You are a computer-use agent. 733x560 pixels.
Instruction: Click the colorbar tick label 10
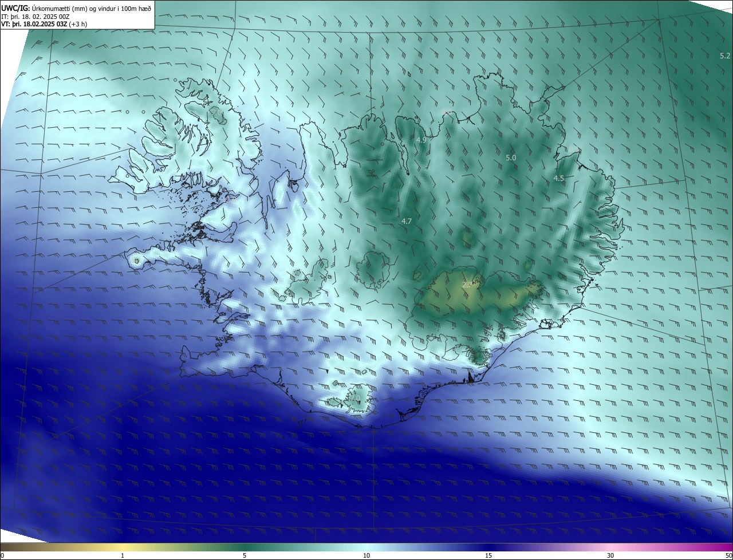point(366,555)
